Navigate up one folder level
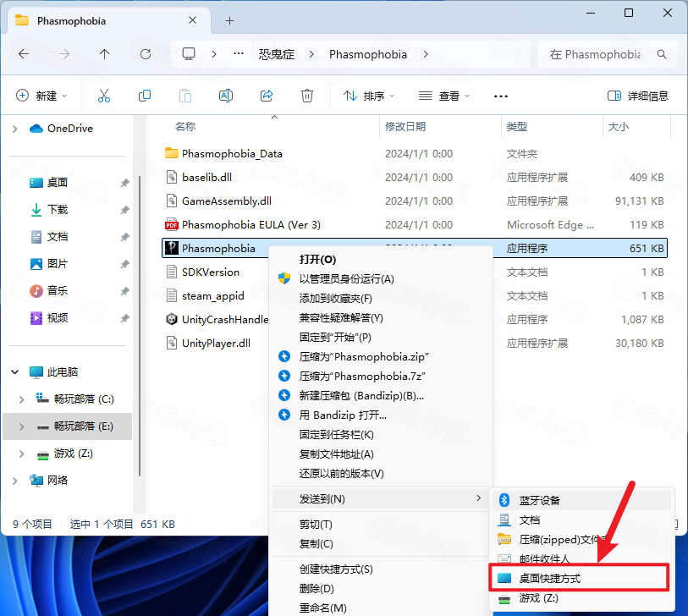 (104, 54)
